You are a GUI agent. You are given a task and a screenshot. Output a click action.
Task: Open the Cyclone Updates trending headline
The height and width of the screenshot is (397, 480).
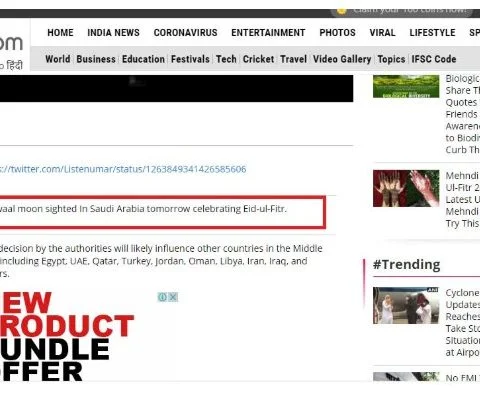point(463,322)
